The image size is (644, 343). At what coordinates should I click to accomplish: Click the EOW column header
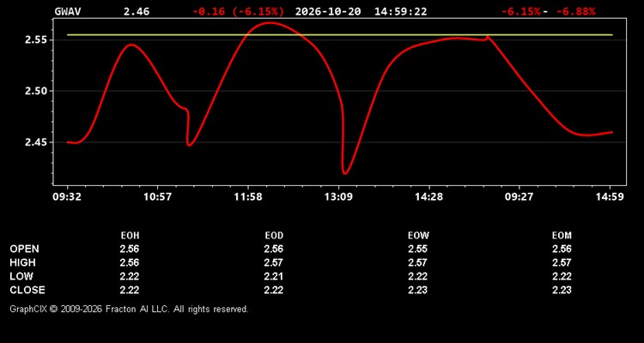(x=418, y=236)
